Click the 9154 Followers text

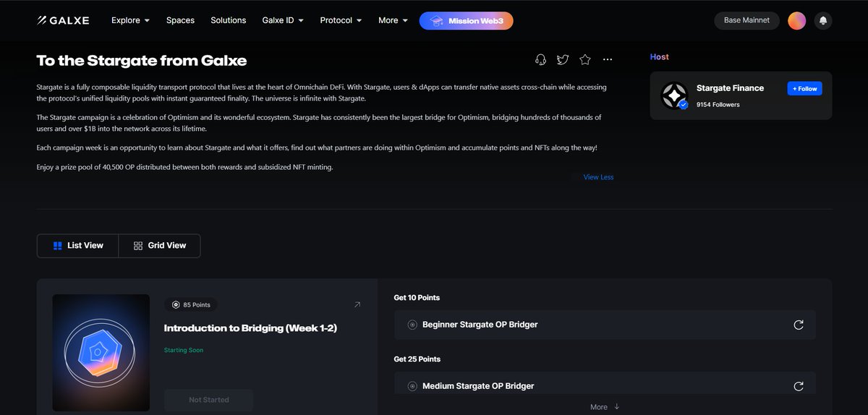click(x=718, y=105)
